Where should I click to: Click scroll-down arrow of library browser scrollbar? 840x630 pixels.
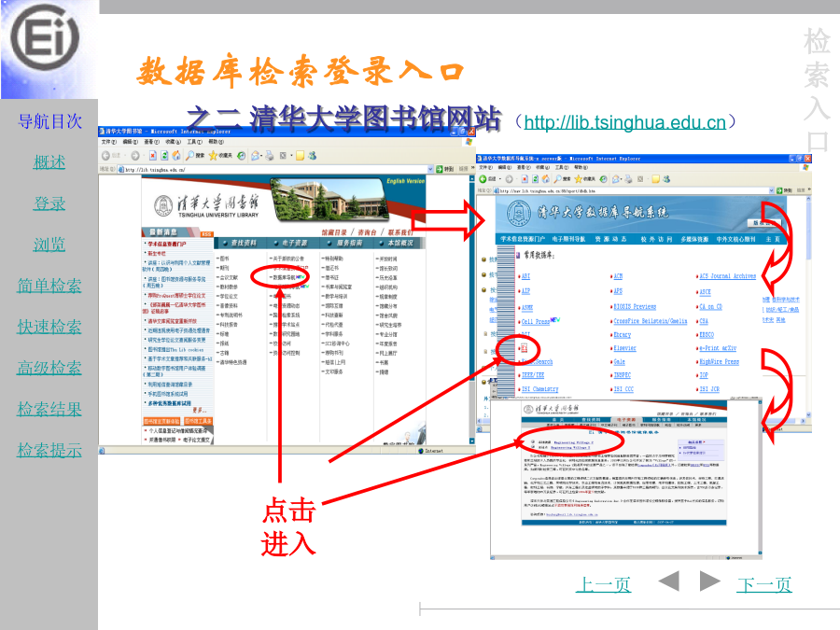pos(472,441)
